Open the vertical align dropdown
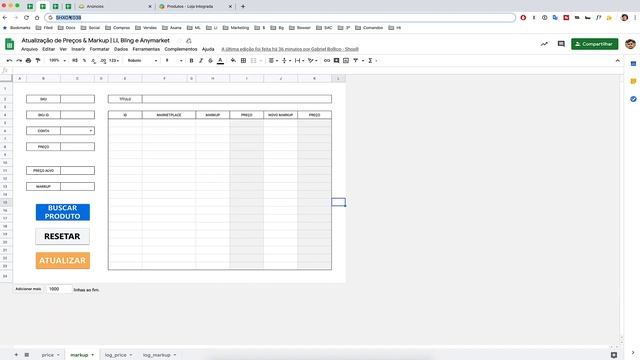This screenshot has height=360, width=640. [x=286, y=60]
